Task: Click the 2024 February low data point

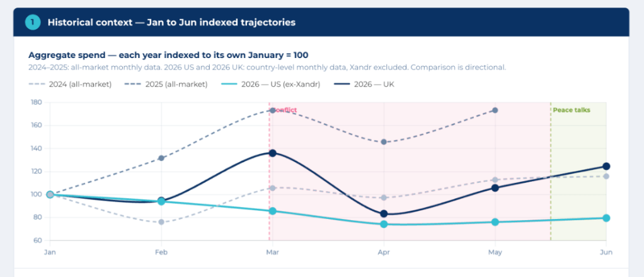Action: pos(161,222)
